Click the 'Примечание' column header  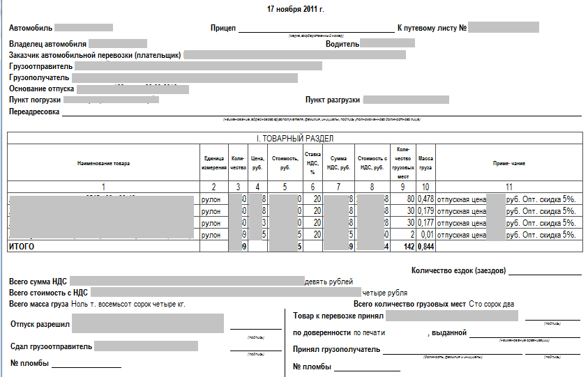[x=509, y=163]
